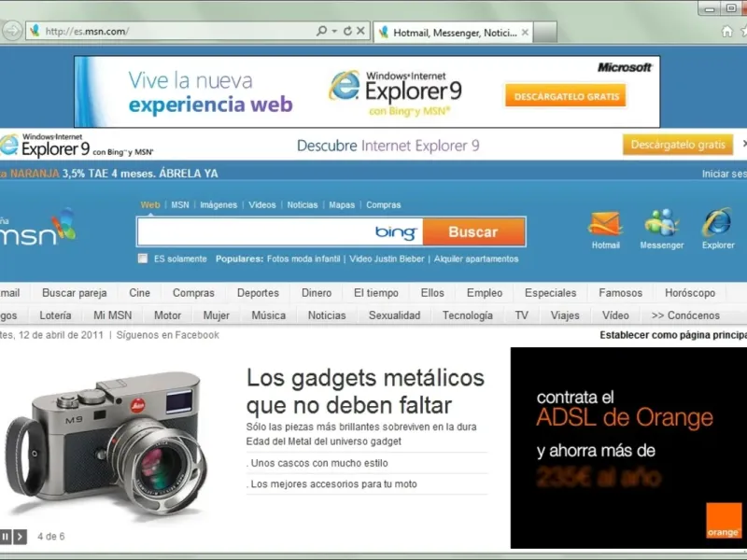Screen dimensions: 747x560
Task: Open popular search Fotos moda infantil
Action: point(303,259)
